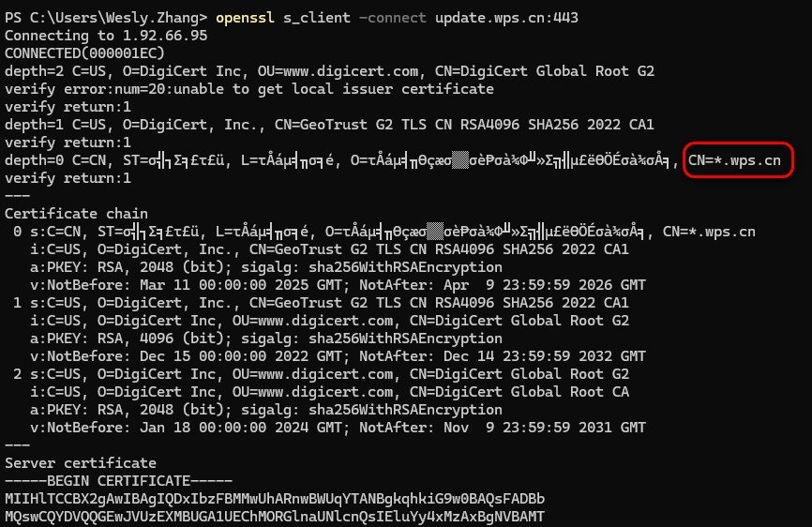Click the NotBefore Jan 18 2024 validity line
This screenshot has height=527, width=812.
pos(338,428)
